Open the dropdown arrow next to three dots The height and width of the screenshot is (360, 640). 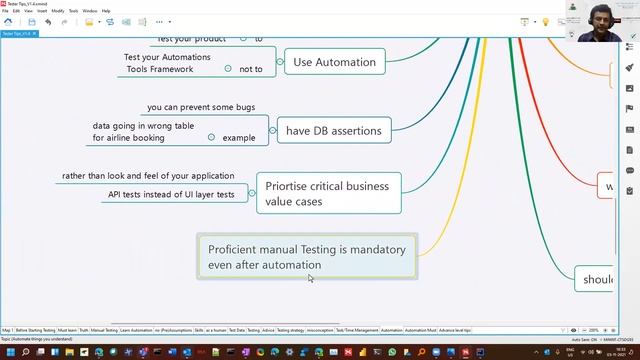tap(170, 22)
